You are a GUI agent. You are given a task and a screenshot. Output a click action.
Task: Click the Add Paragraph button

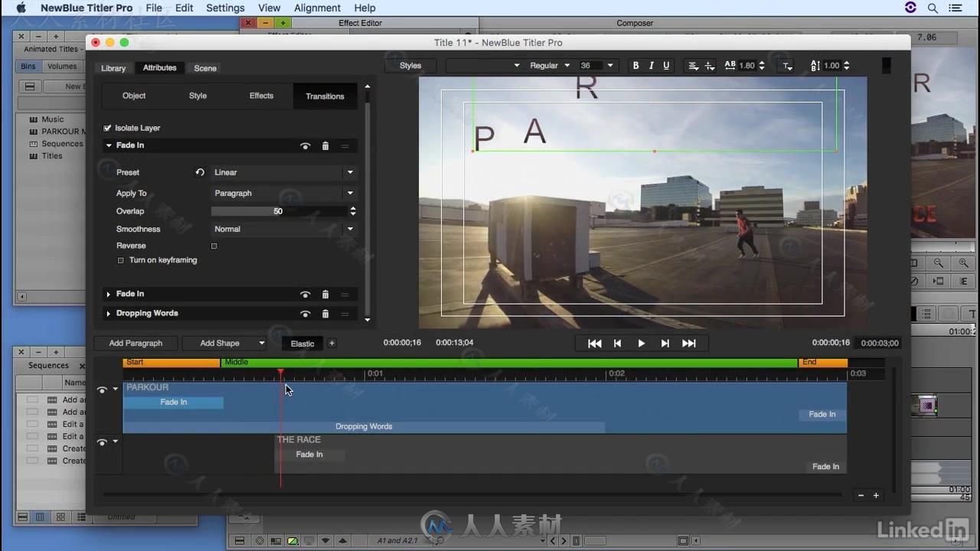tap(136, 343)
